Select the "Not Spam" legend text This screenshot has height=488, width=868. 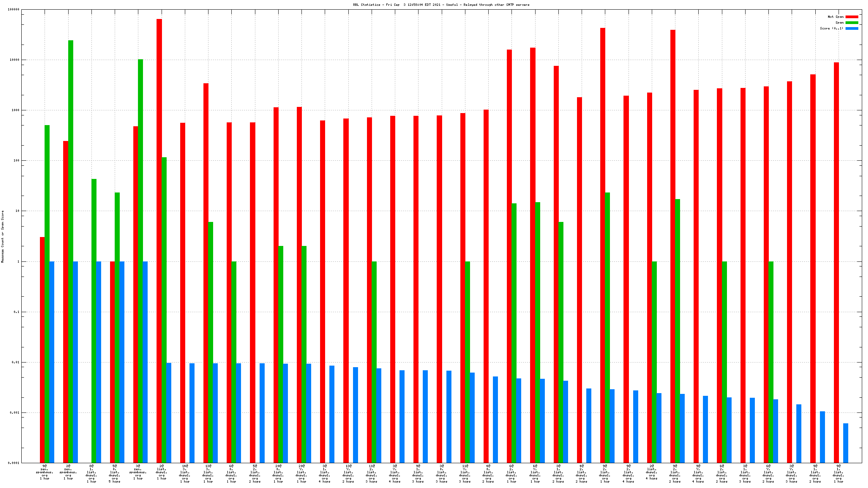[x=835, y=17]
